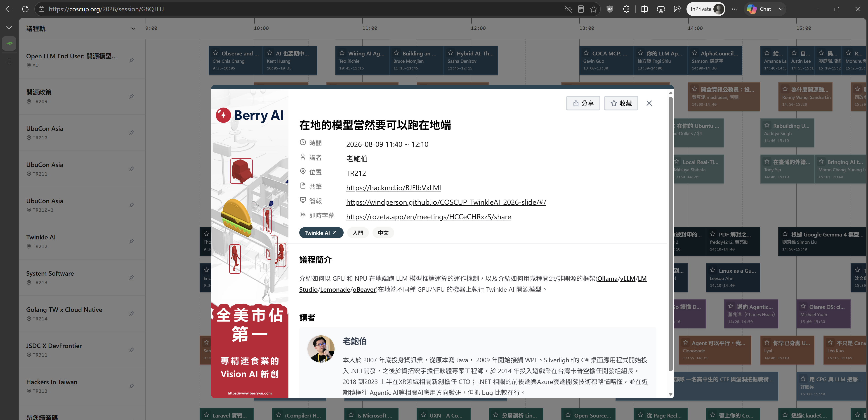The image size is (868, 420).
Task: Favorite the Hybrid AI session star
Action: (x=451, y=53)
